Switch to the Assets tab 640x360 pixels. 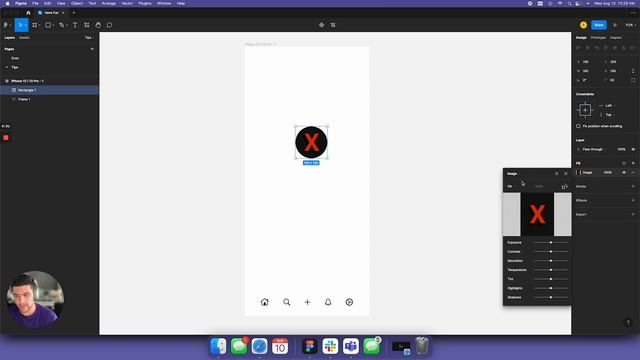coord(24,38)
